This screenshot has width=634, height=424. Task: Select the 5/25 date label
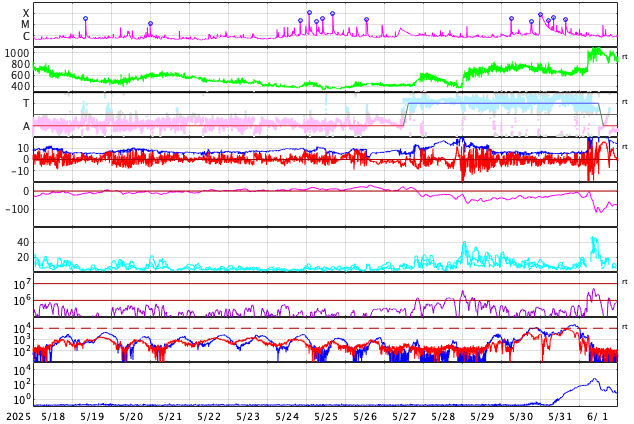[x=326, y=417]
